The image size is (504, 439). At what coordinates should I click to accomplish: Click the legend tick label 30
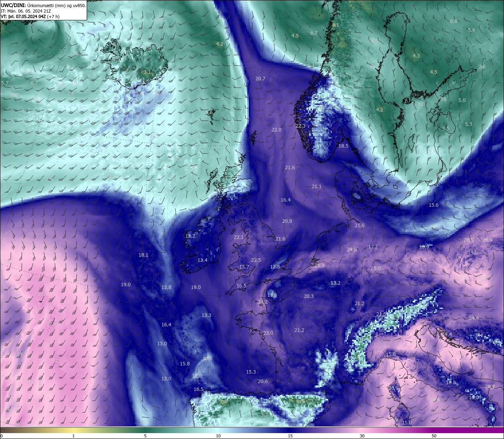(362, 436)
